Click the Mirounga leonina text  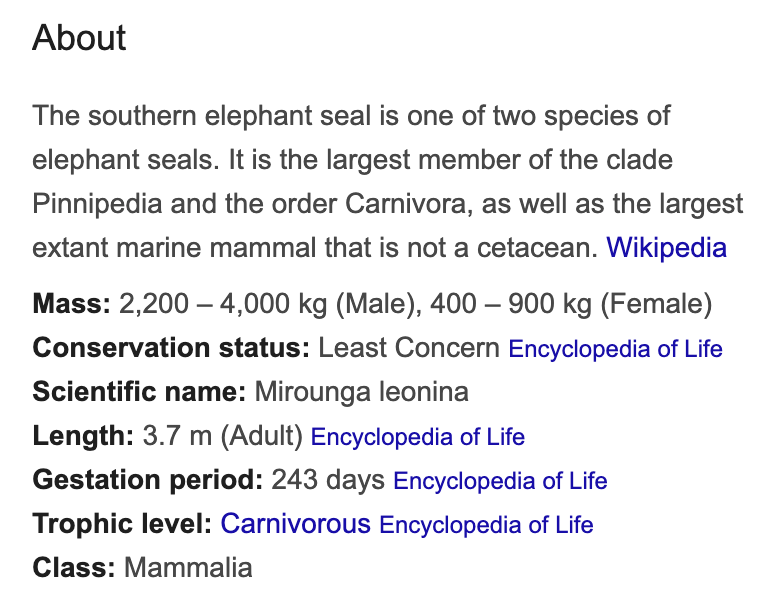pos(361,392)
